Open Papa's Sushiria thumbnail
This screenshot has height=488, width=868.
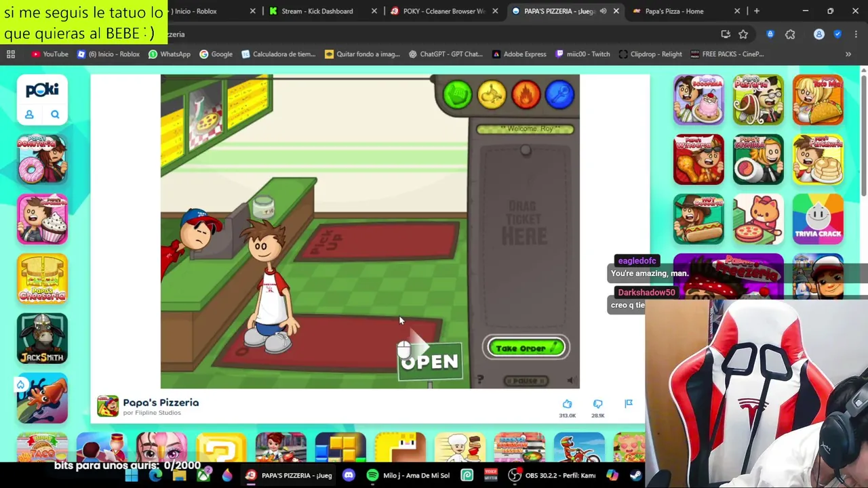click(758, 159)
